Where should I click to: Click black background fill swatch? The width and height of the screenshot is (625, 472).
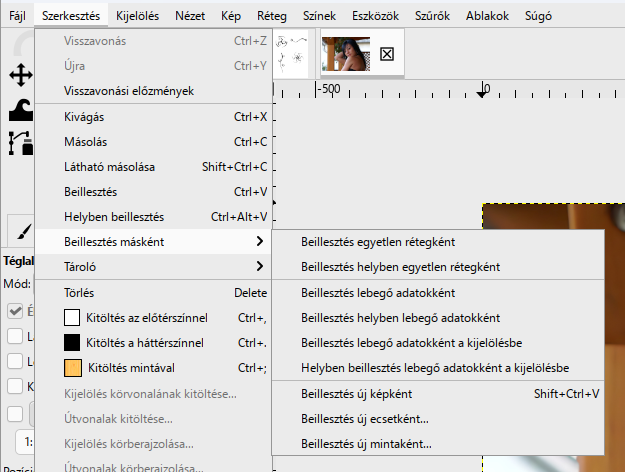(72, 343)
